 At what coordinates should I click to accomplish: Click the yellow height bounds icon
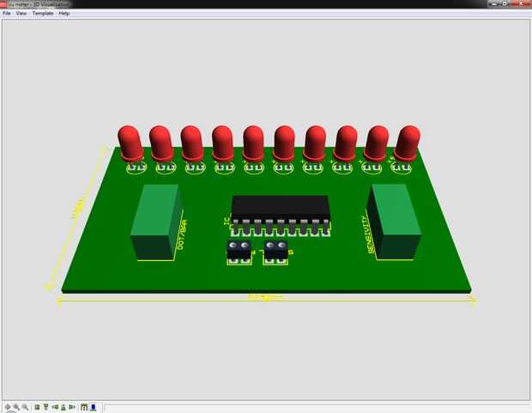pos(84,407)
